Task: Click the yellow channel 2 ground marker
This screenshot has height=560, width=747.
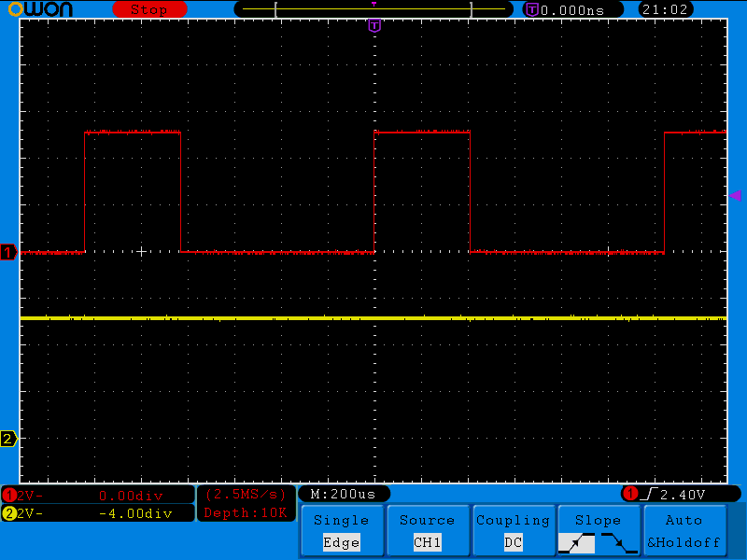Action: click(x=8, y=439)
